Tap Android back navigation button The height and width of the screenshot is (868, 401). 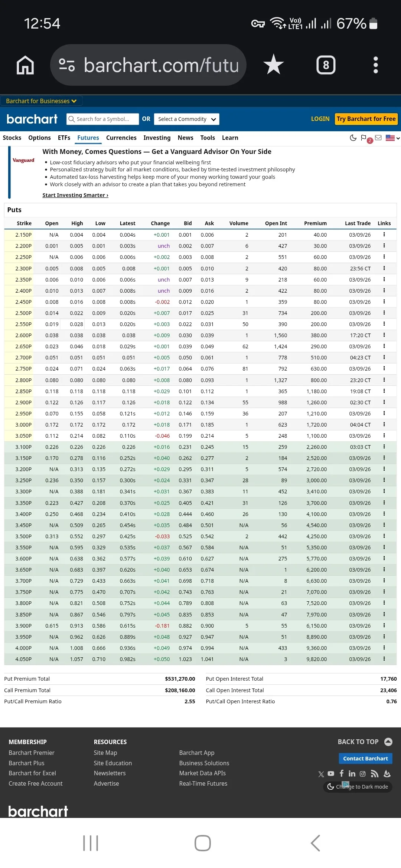pyautogui.click(x=315, y=843)
